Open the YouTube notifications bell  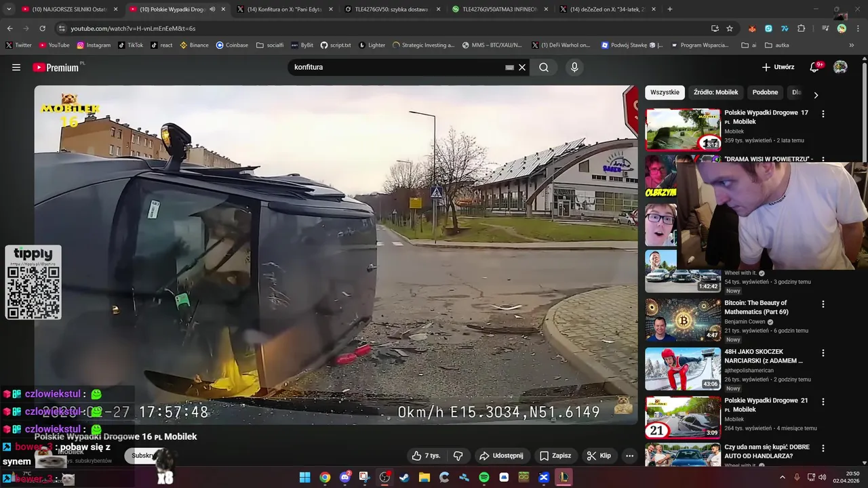coord(815,67)
